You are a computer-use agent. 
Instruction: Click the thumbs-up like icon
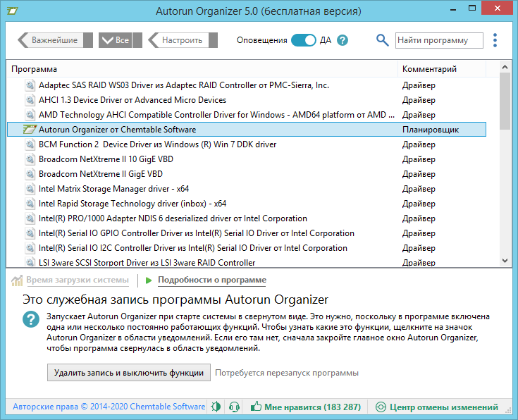tap(256, 407)
